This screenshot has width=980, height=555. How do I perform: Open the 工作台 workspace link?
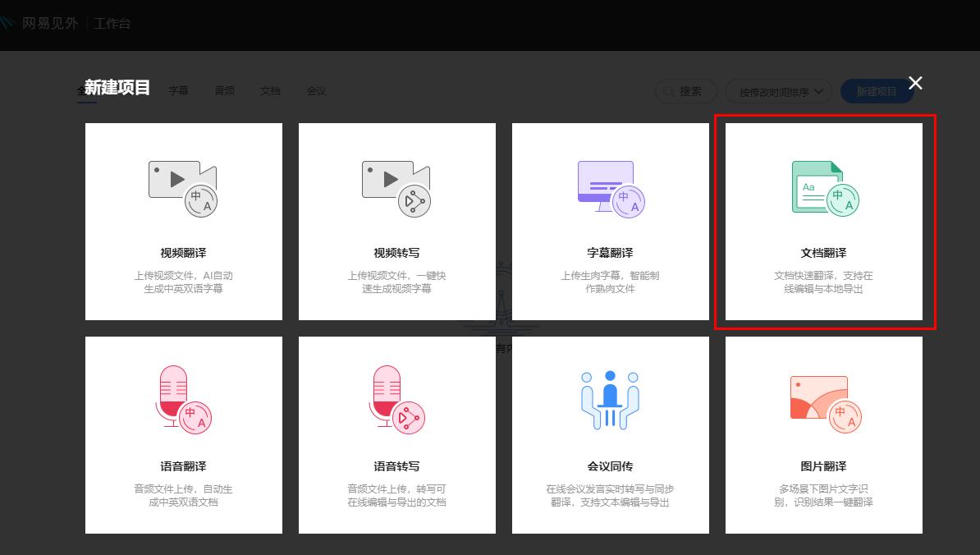[x=111, y=23]
